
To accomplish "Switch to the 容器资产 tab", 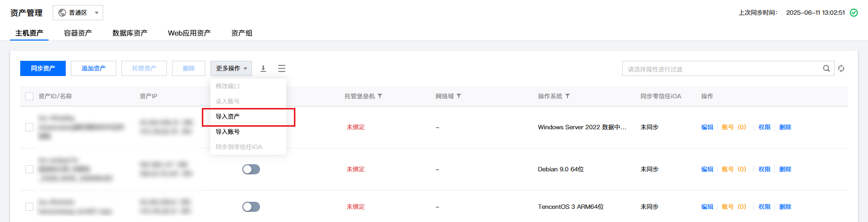I will point(78,33).
